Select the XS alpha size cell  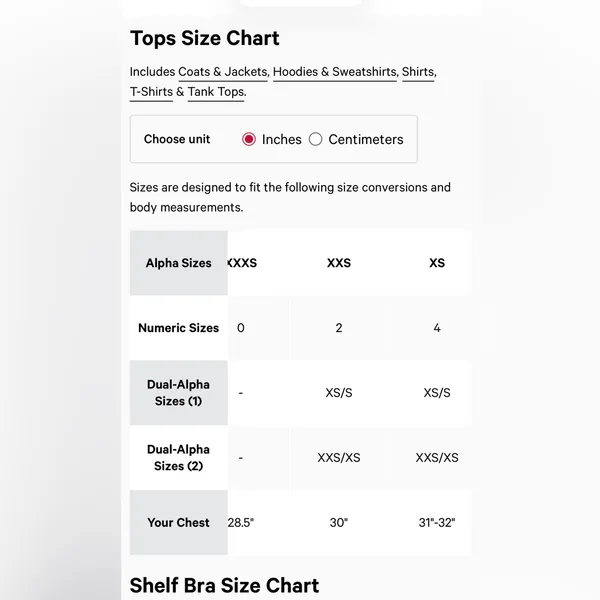pos(437,263)
